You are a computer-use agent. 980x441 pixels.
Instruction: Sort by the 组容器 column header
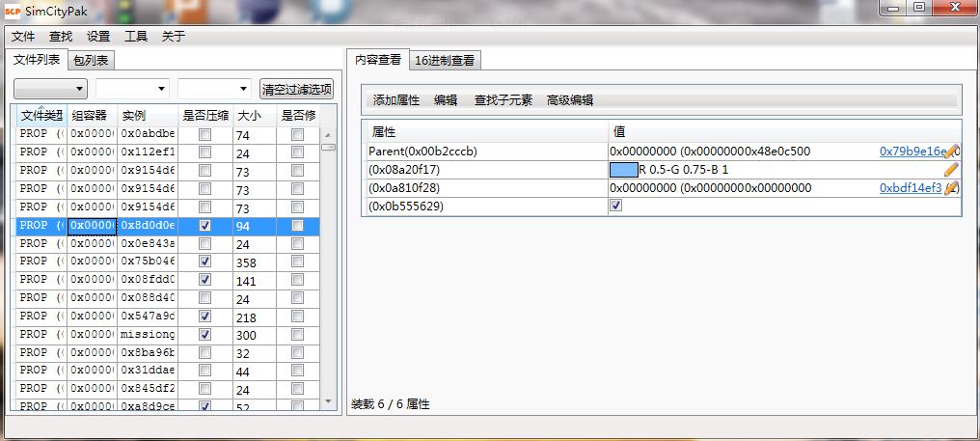tap(92, 116)
